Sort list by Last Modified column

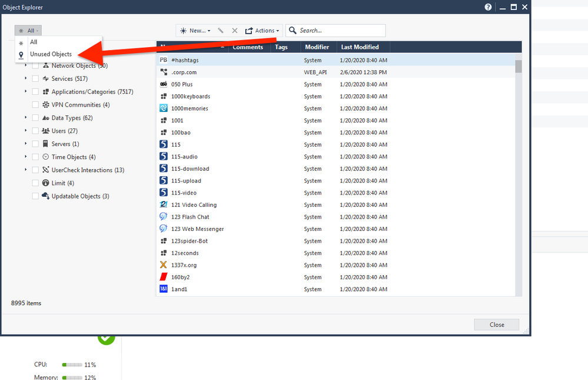(x=360, y=47)
